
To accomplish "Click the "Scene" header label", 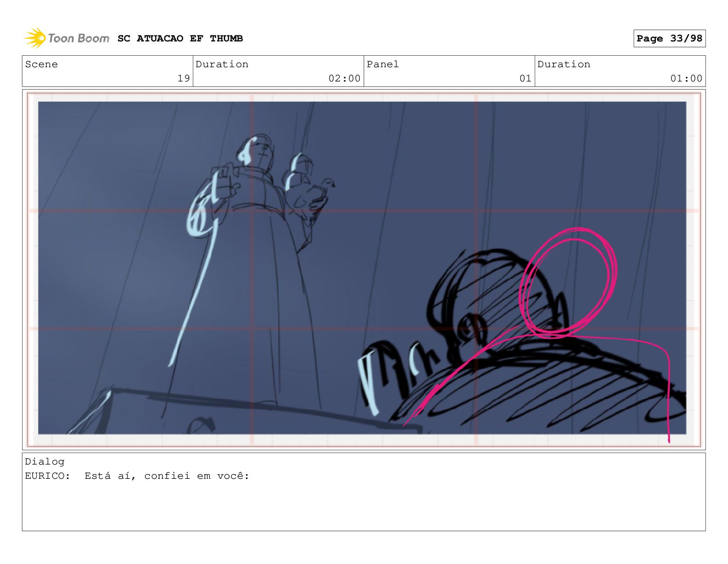I will [x=41, y=64].
